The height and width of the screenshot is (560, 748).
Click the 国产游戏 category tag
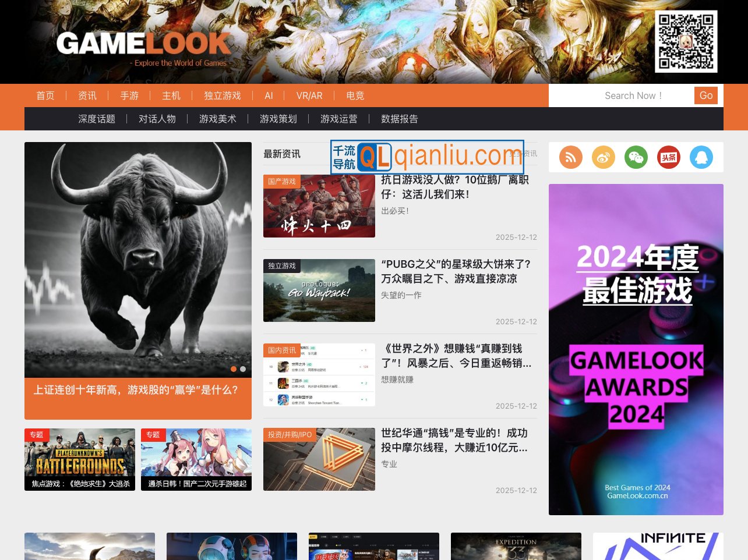[282, 181]
